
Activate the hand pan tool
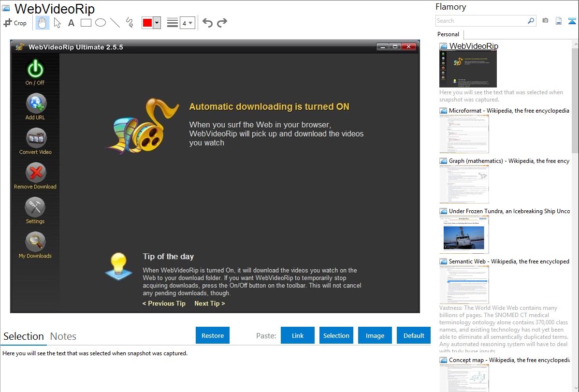(x=42, y=23)
